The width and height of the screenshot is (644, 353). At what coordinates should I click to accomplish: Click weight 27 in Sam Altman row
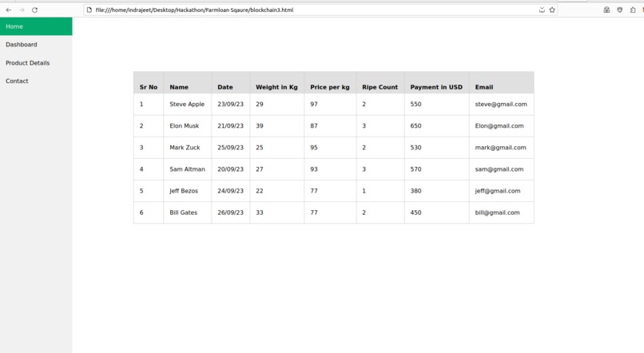(260, 169)
